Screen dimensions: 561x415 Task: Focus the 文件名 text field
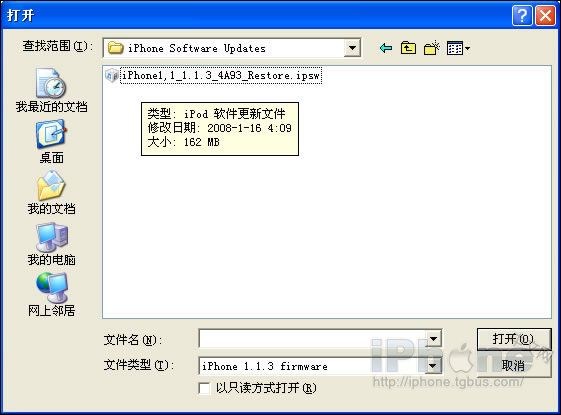[312, 339]
